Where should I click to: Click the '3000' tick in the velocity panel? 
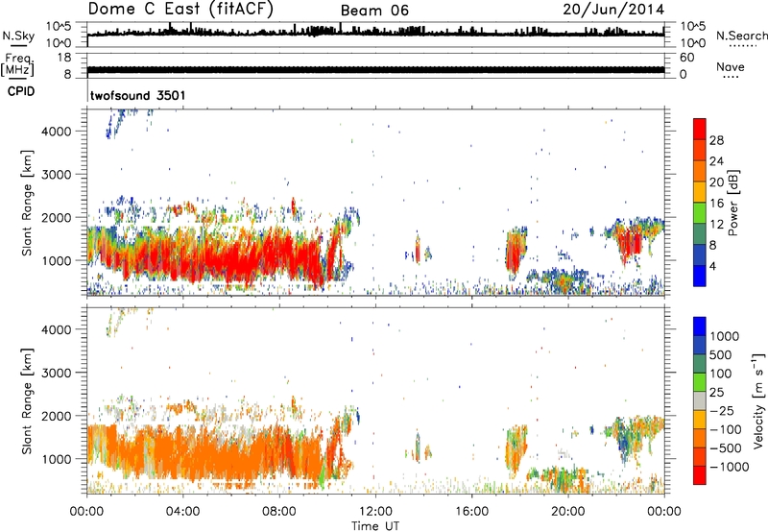56,373
